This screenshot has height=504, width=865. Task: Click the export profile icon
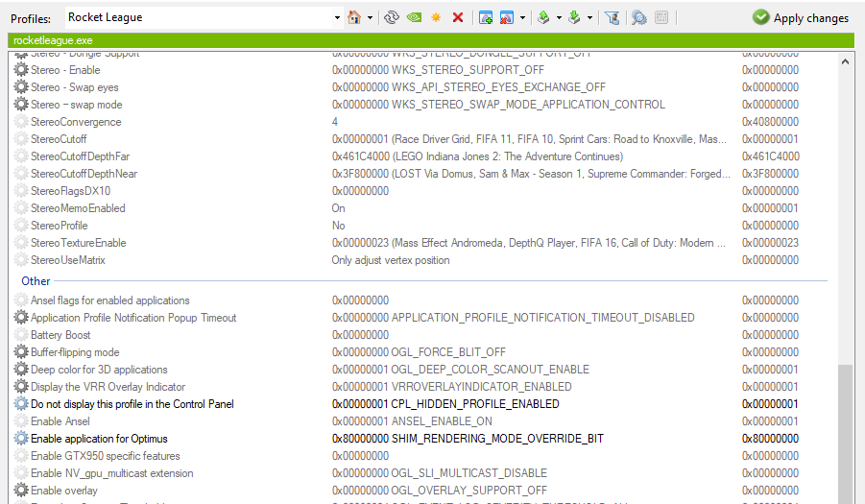(543, 17)
